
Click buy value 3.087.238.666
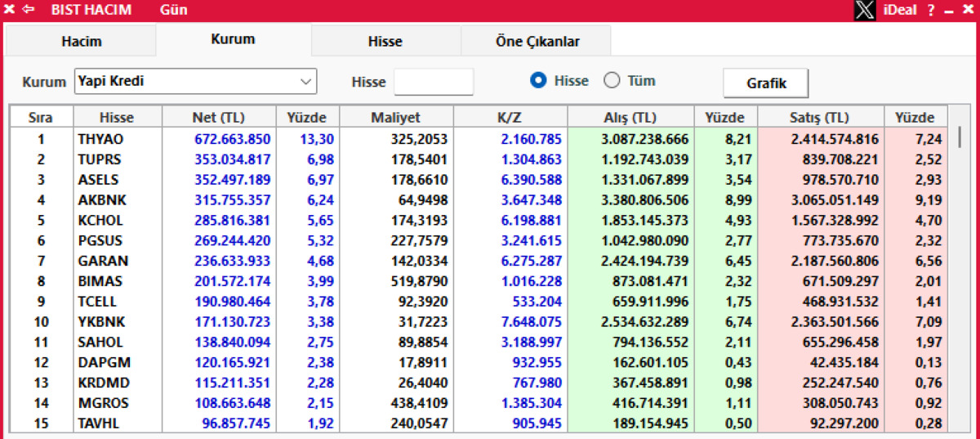[644, 139]
